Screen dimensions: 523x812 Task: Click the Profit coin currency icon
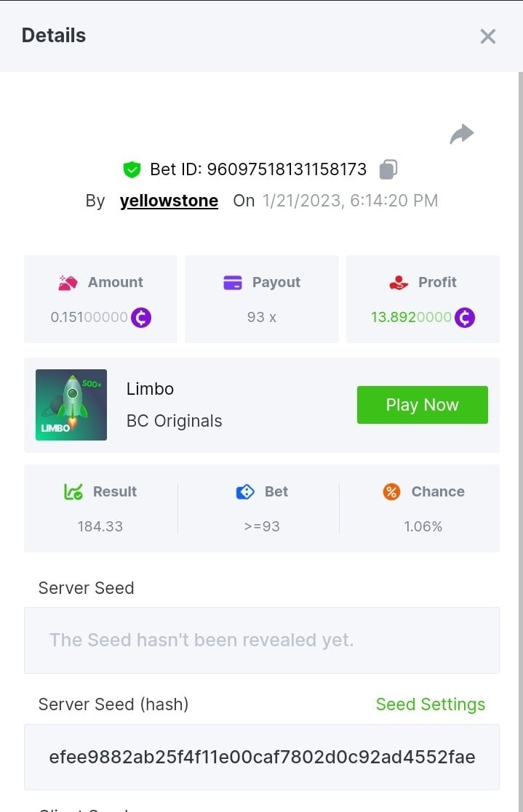tap(465, 318)
